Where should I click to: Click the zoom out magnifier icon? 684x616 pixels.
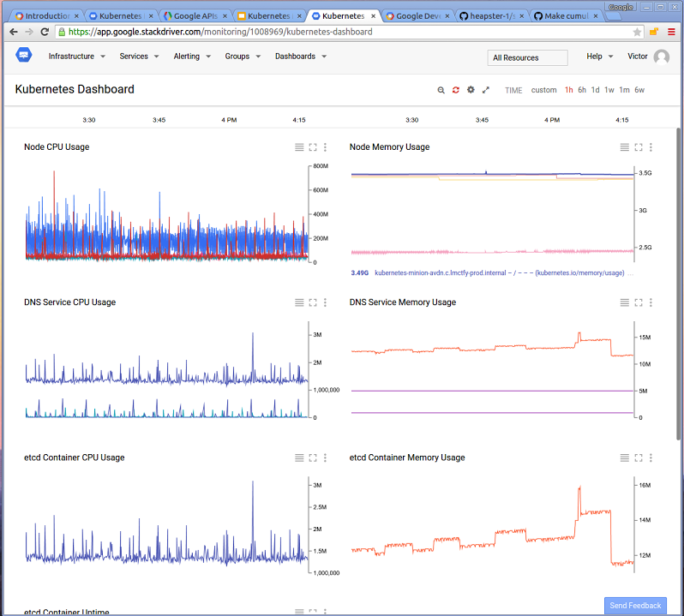click(441, 90)
